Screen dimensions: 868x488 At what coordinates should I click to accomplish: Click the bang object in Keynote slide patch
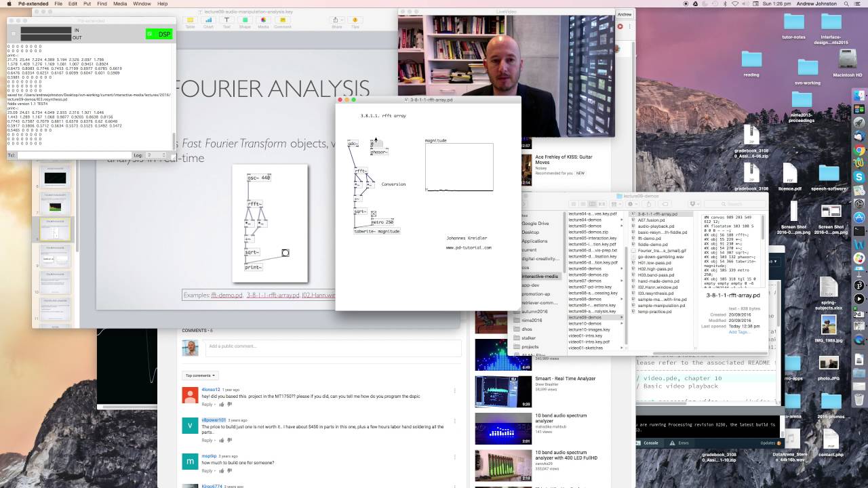(x=285, y=253)
